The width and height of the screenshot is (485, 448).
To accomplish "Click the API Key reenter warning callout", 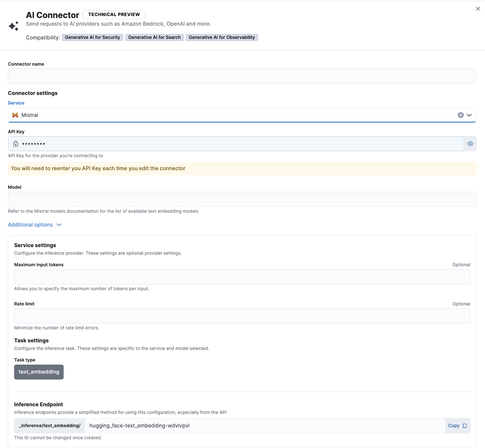I will tap(242, 168).
